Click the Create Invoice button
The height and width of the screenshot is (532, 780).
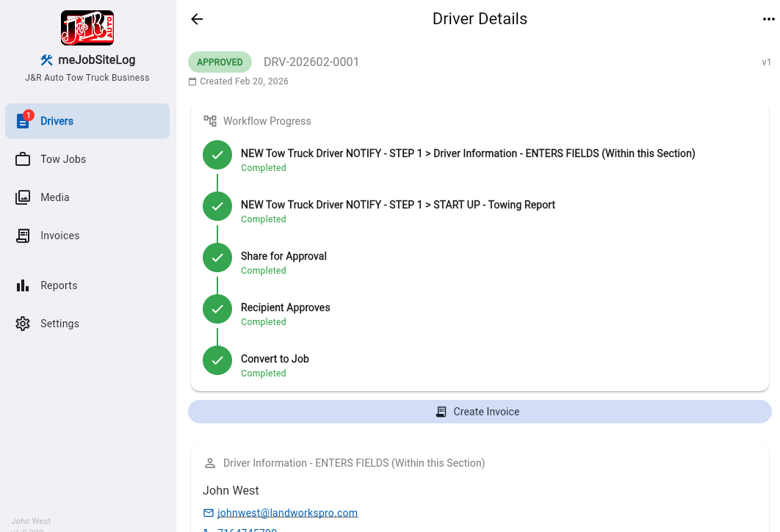click(480, 412)
